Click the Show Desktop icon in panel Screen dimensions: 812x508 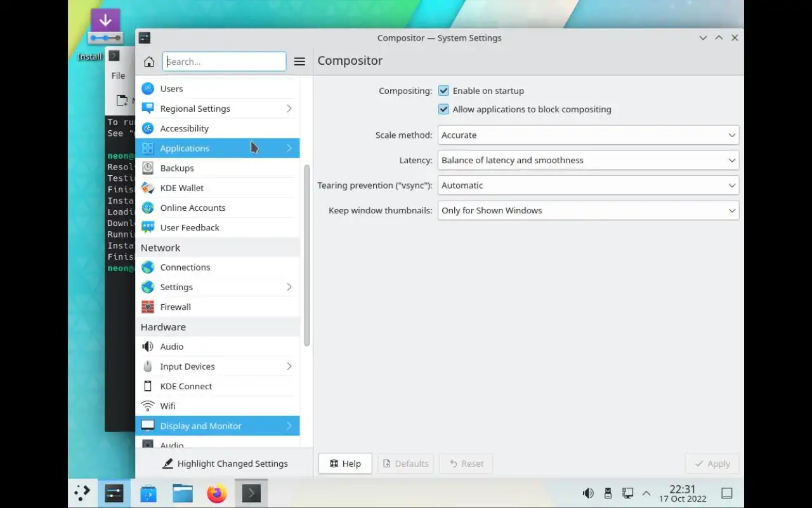click(727, 493)
